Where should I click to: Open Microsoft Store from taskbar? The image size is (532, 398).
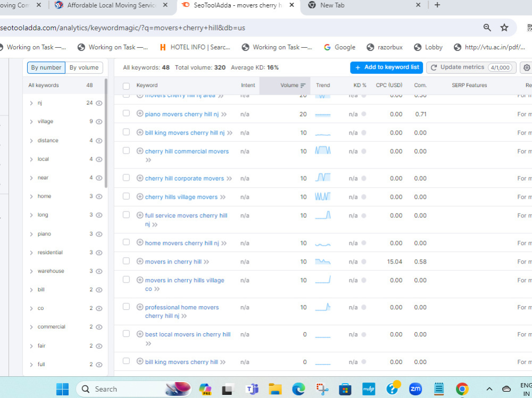345,389
